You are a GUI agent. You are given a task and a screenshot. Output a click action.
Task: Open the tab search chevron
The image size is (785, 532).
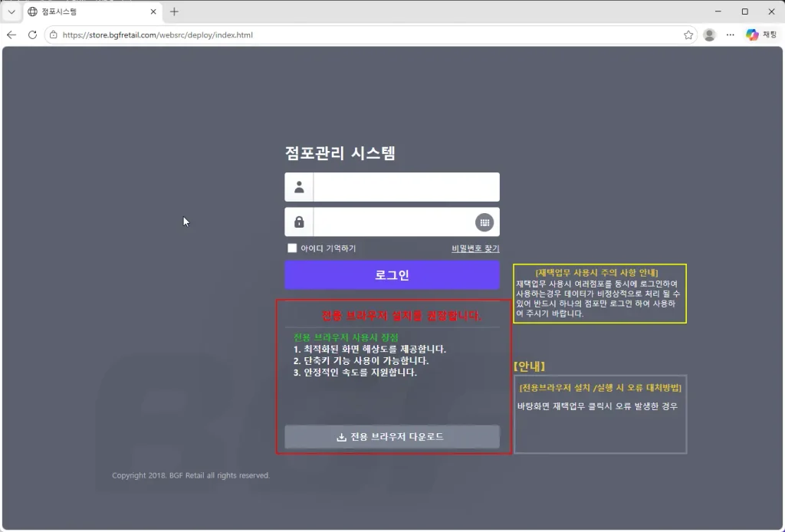11,11
